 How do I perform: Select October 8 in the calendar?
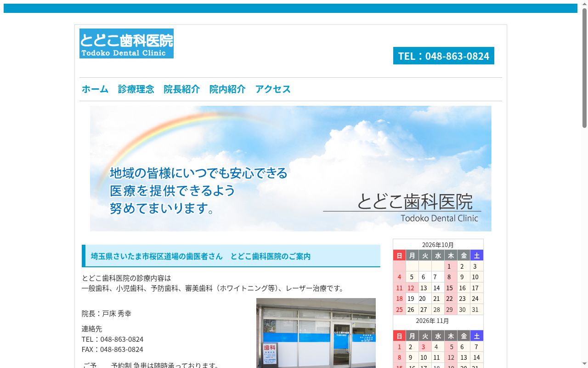(451, 277)
